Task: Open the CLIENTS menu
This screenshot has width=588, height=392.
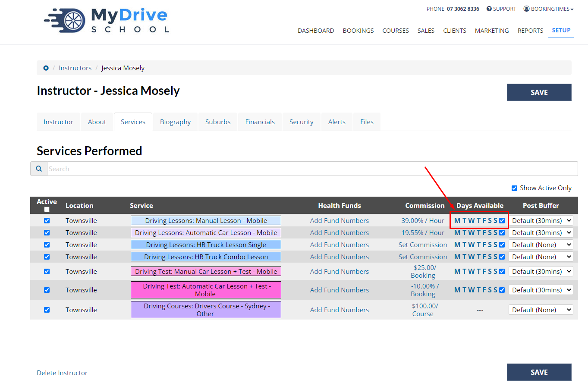Action: click(x=455, y=31)
